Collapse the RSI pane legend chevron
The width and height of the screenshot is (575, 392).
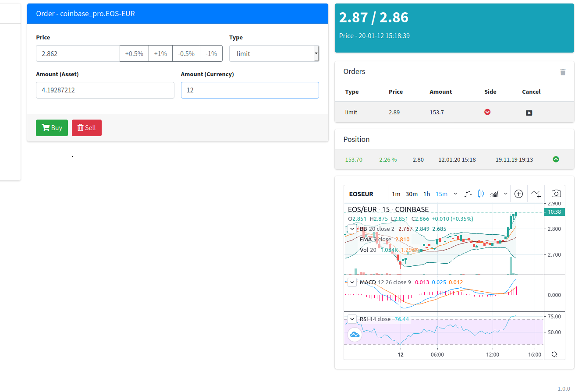tap(352, 318)
